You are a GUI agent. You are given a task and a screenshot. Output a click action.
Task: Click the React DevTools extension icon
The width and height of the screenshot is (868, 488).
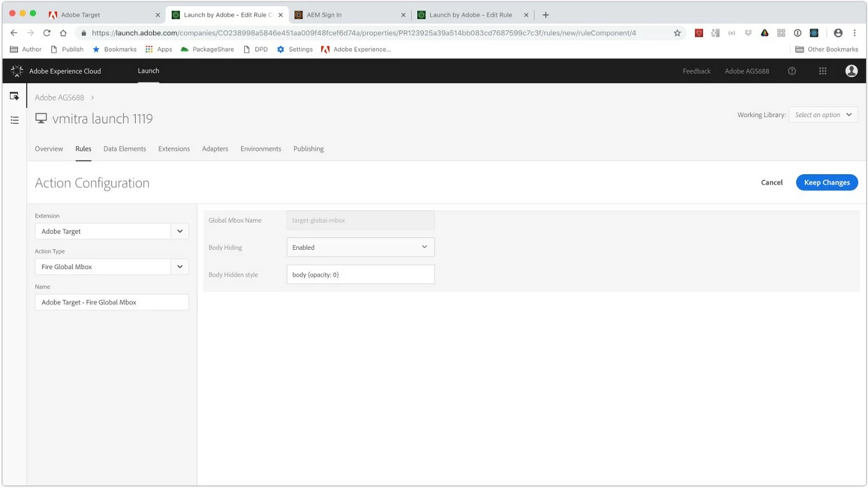[814, 33]
